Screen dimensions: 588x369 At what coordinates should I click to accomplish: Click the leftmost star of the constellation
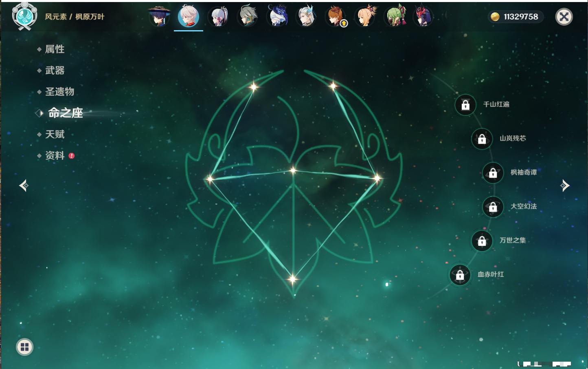[210, 179]
